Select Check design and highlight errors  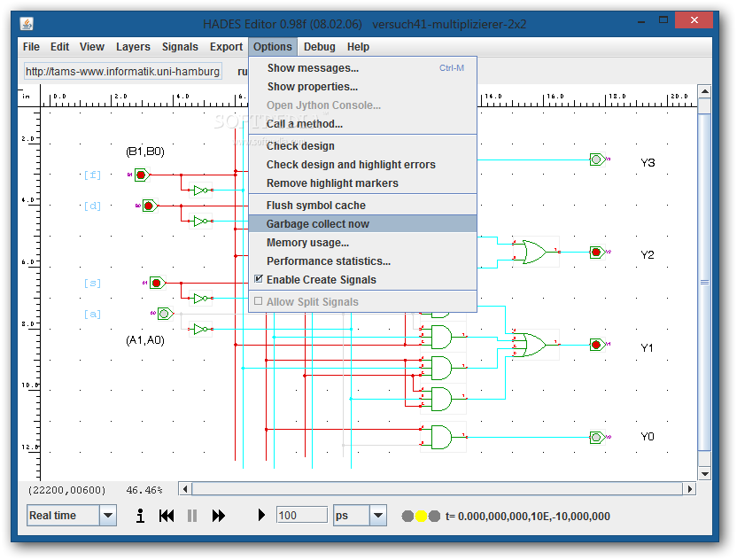click(x=363, y=165)
